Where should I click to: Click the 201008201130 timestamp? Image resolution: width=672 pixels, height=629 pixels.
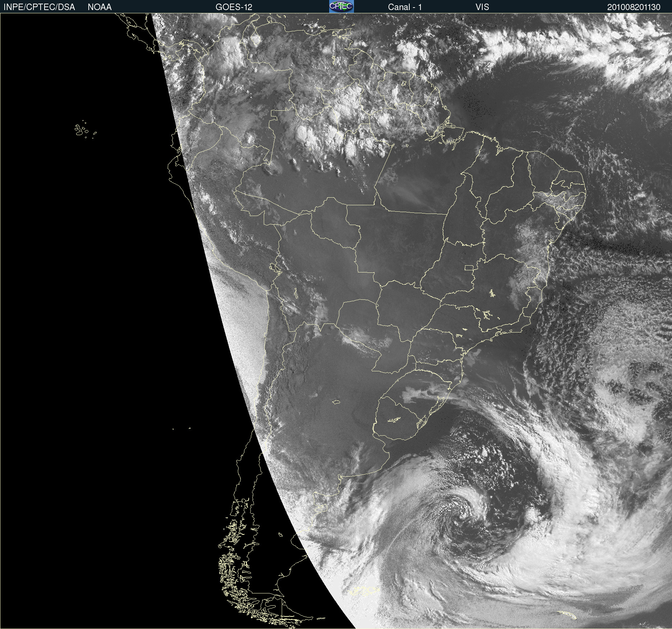click(x=634, y=7)
